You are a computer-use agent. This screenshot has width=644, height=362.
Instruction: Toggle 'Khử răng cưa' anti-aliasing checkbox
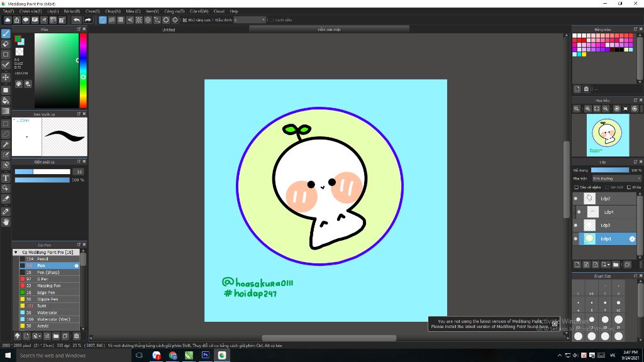click(185, 20)
